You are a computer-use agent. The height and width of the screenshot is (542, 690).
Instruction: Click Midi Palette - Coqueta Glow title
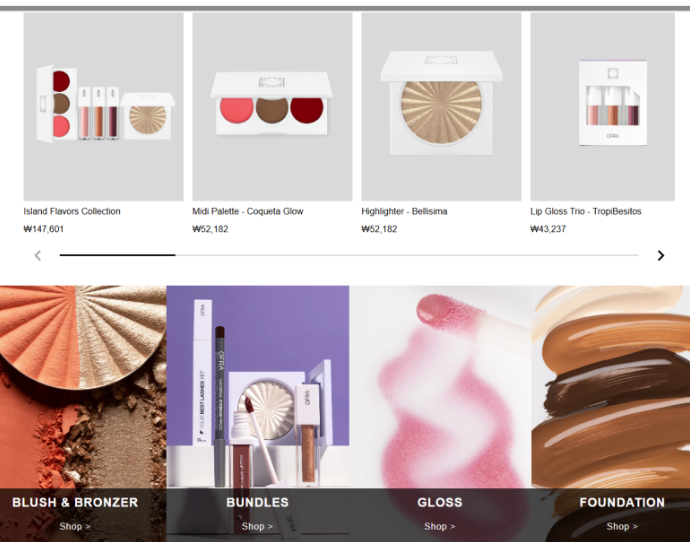click(248, 211)
